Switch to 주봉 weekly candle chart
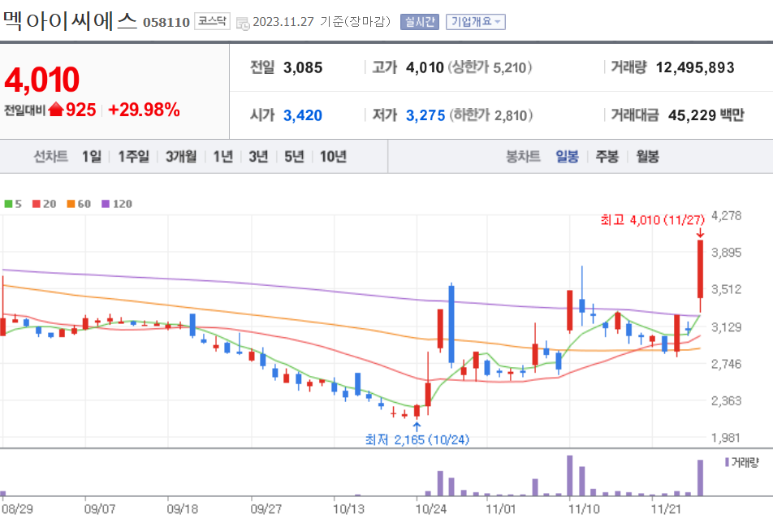The width and height of the screenshot is (773, 532). tap(607, 157)
